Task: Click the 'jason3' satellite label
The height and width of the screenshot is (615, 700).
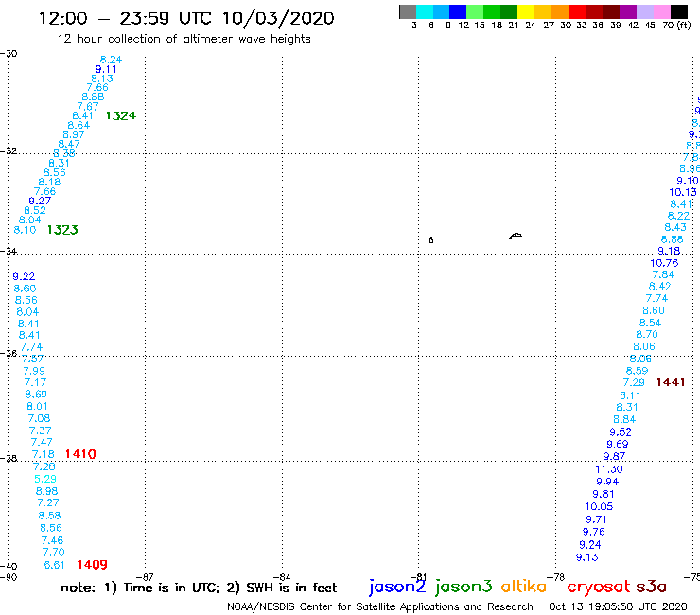Action: tap(464, 586)
